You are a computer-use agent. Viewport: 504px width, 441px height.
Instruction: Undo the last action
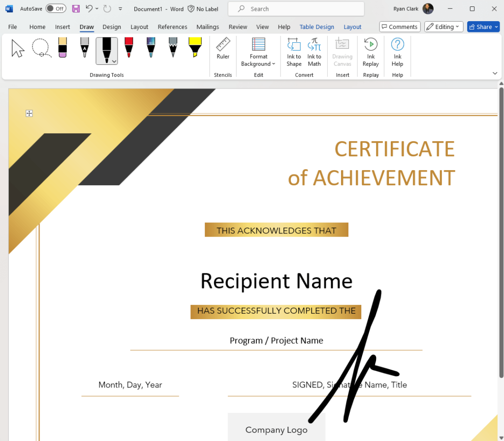click(89, 9)
